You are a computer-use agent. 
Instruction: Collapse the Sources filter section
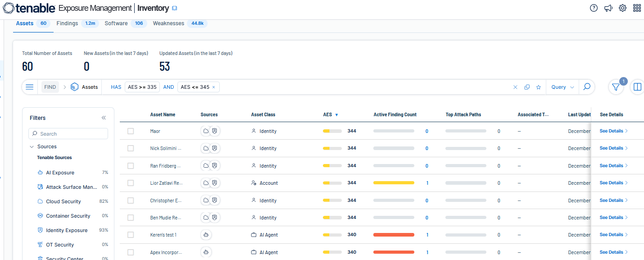click(x=32, y=147)
